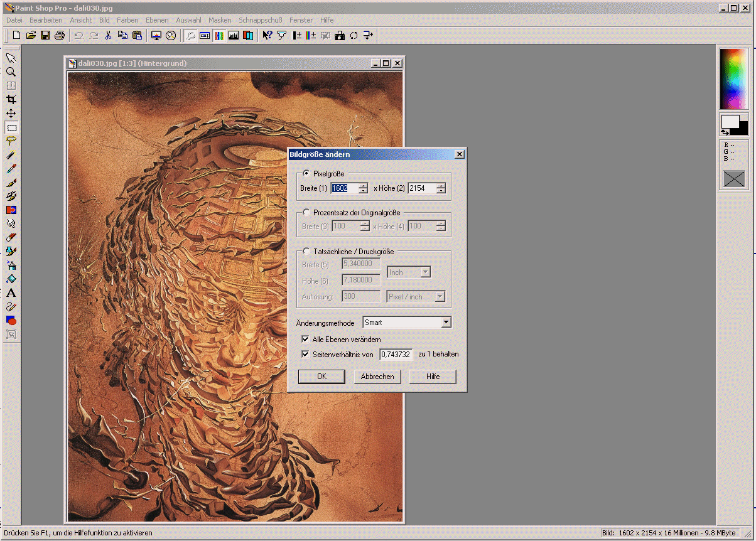Open the Pixel / inch dropdown

pos(440,297)
